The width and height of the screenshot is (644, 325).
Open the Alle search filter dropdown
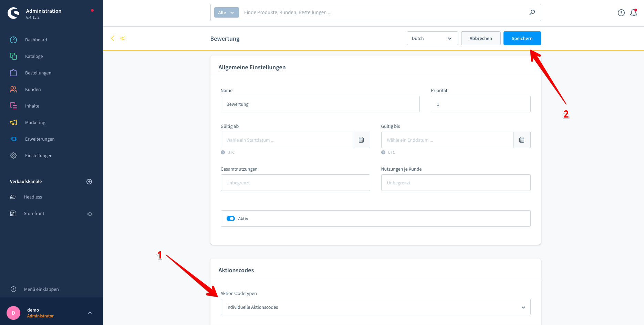click(226, 12)
